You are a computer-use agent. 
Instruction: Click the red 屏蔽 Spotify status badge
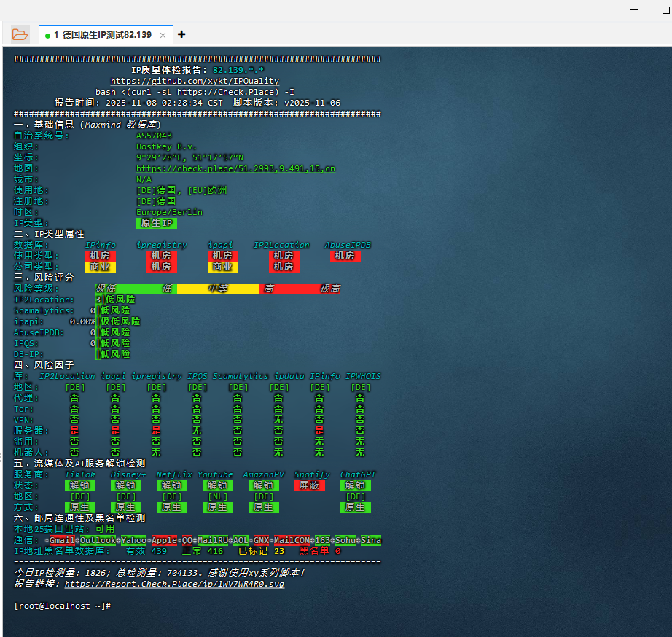click(310, 485)
